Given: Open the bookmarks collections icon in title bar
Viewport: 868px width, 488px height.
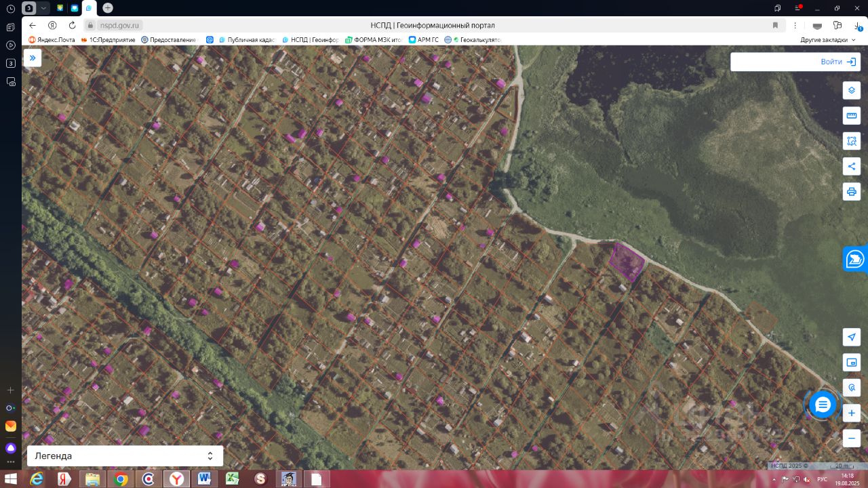Looking at the screenshot, I should [x=778, y=8].
